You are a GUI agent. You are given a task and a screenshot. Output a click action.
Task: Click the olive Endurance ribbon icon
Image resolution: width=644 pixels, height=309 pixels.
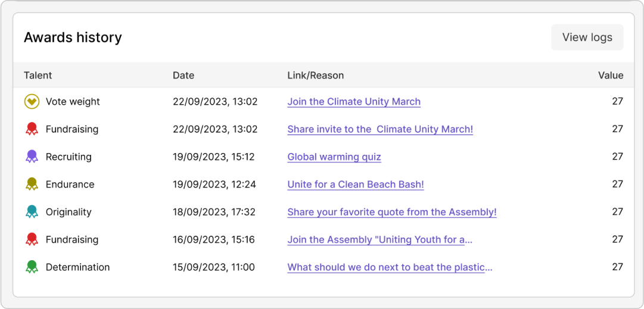point(32,185)
